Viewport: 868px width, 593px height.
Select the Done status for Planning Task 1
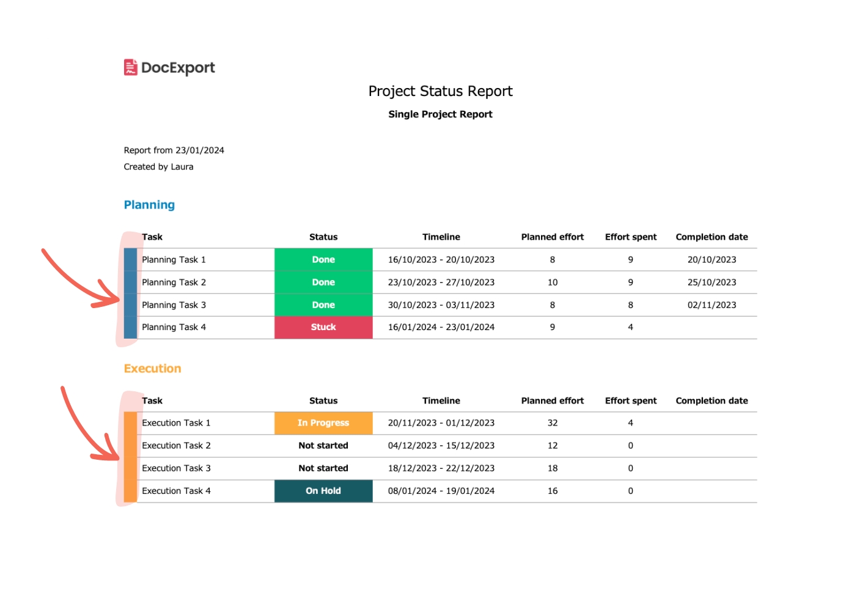click(323, 260)
